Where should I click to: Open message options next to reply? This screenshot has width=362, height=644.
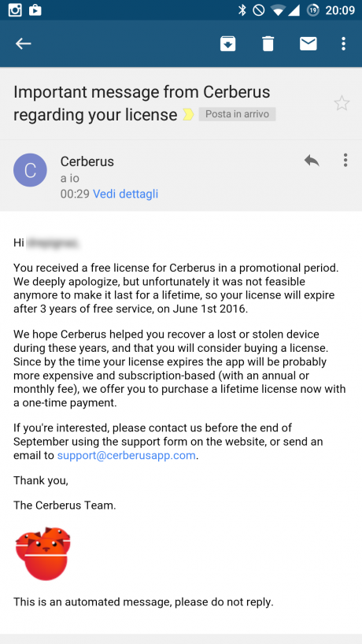coord(345,160)
